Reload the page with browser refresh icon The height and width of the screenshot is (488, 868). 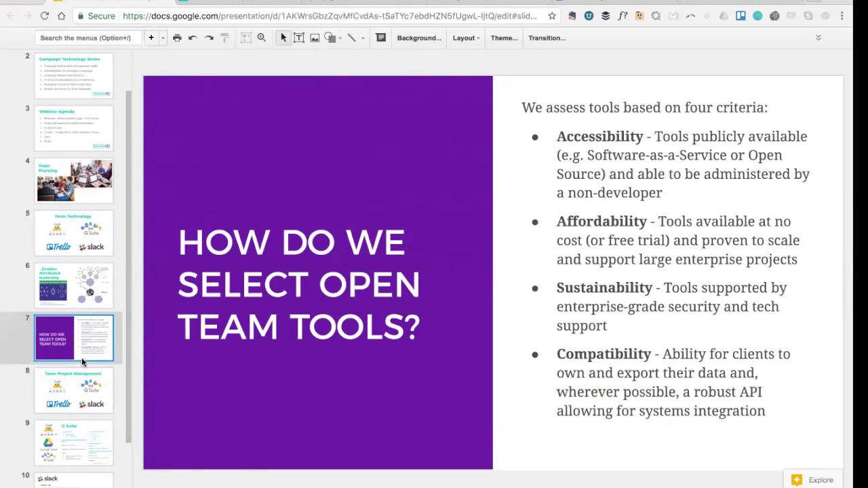click(x=44, y=16)
